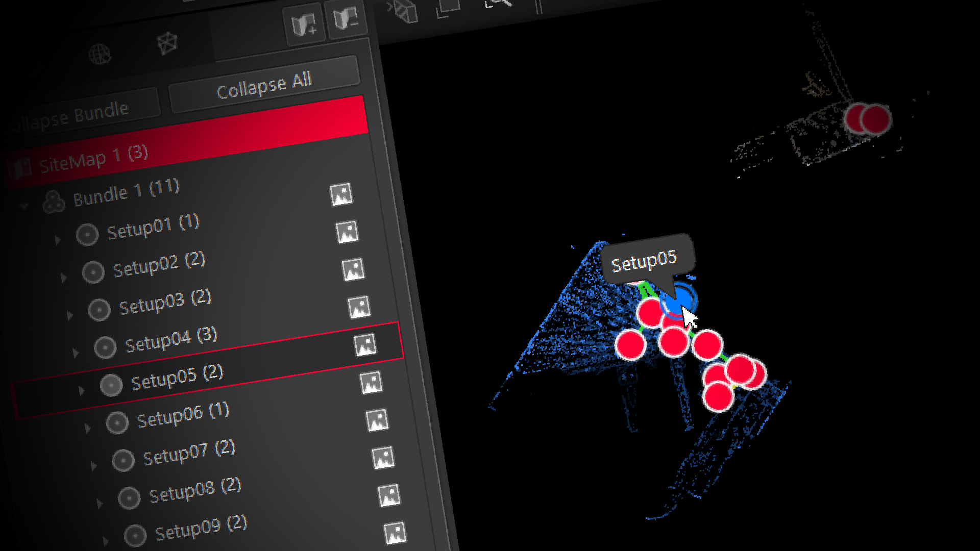Viewport: 980px width, 551px height.
Task: Click the add site map icon
Action: [x=304, y=24]
